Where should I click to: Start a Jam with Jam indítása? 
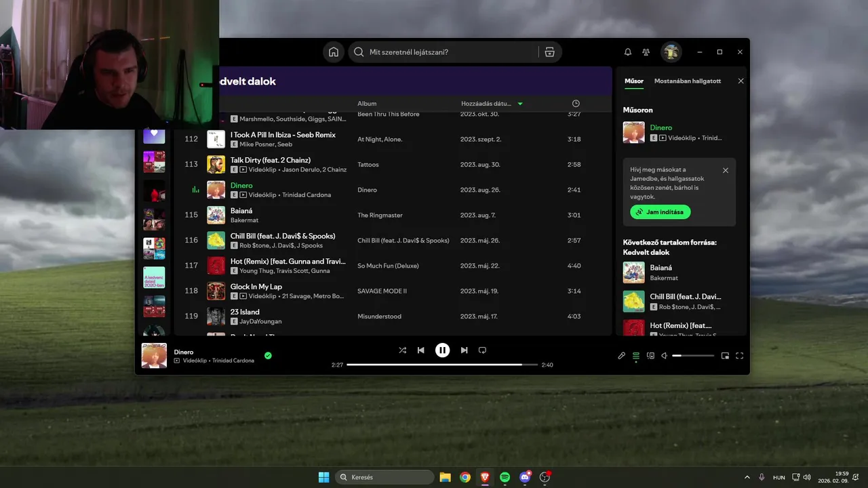(x=660, y=212)
